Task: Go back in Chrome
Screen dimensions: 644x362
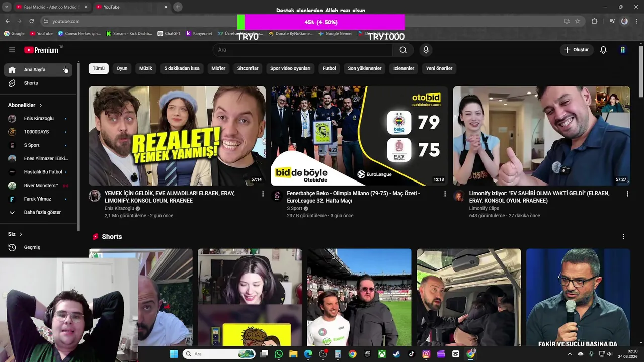Action: [7, 21]
